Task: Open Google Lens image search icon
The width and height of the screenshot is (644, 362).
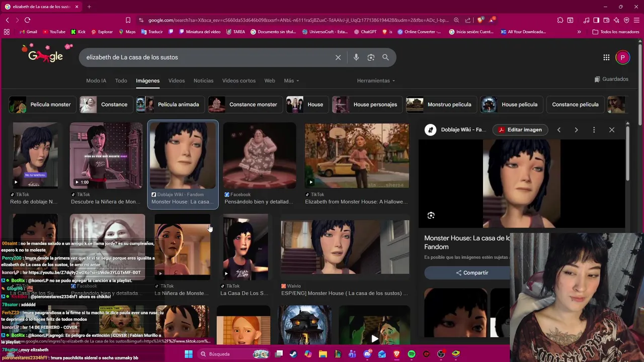Action: pyautogui.click(x=371, y=57)
